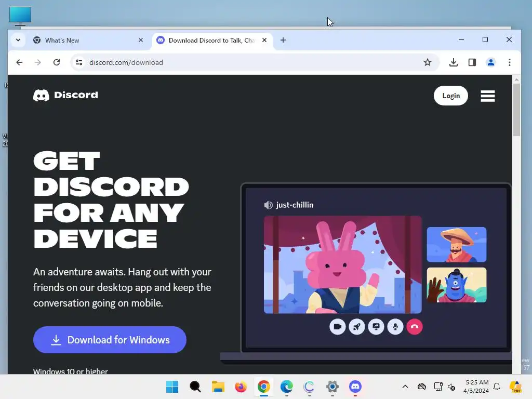
Task: Click the straw hat character thumbnail
Action: click(456, 244)
